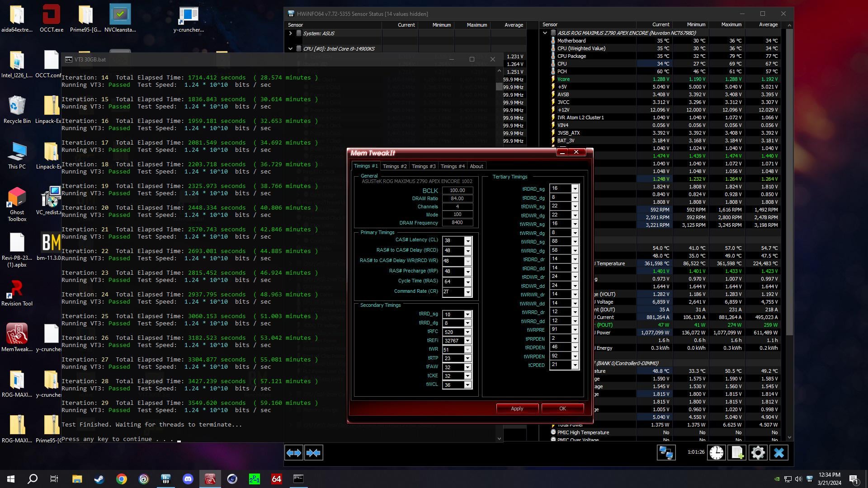Open HWiNFO remote network monitors icon
This screenshot has width=868, height=488.
pos(666,452)
